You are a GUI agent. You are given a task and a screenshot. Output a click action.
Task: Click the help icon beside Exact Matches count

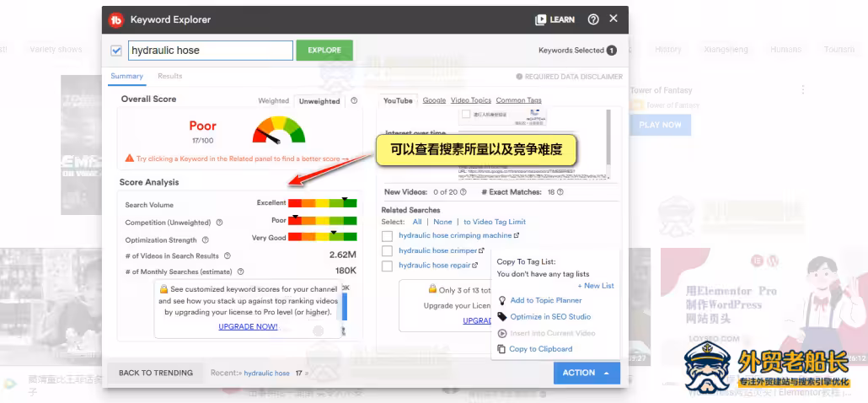pyautogui.click(x=560, y=192)
